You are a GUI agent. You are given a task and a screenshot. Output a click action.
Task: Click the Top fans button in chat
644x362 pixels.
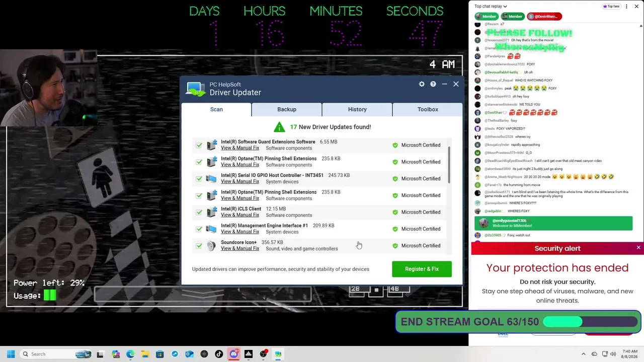pos(611,7)
